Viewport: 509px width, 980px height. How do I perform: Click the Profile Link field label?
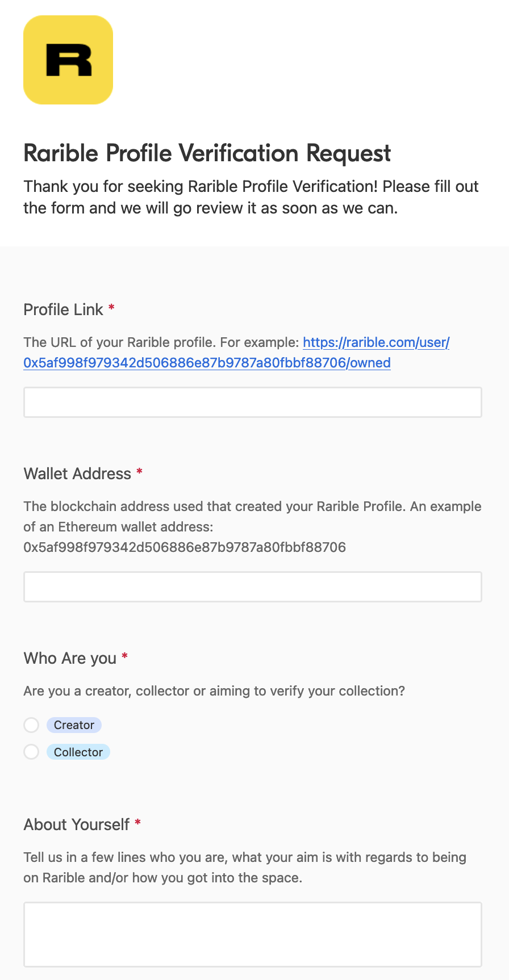63,309
